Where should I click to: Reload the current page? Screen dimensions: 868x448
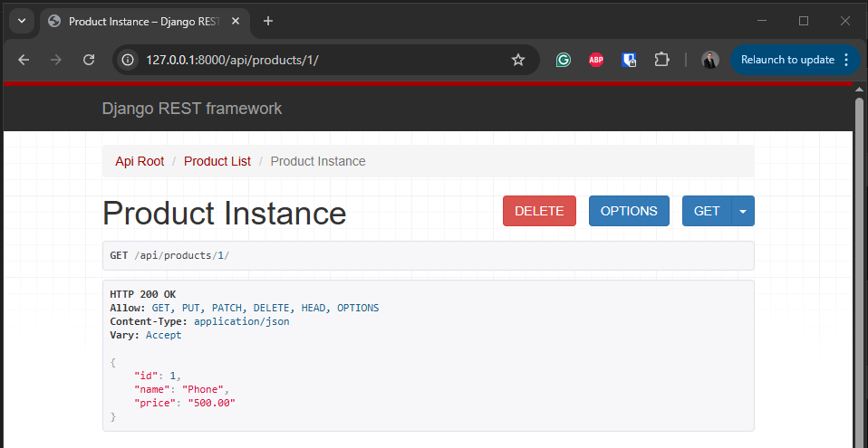tap(89, 60)
